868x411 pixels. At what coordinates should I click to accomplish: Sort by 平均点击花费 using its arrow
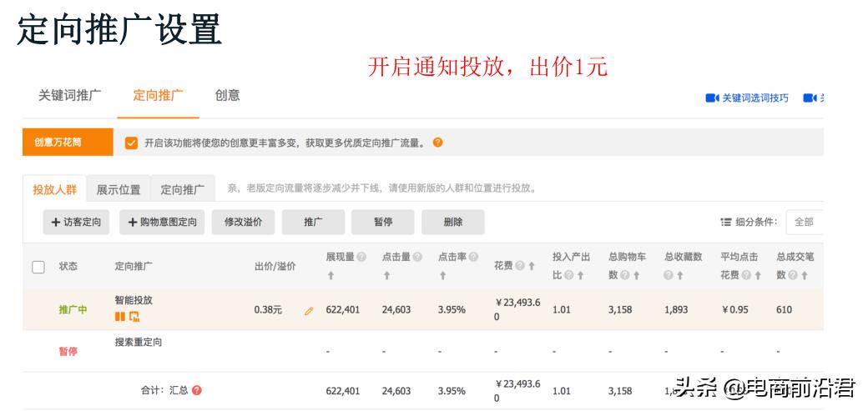758,275
